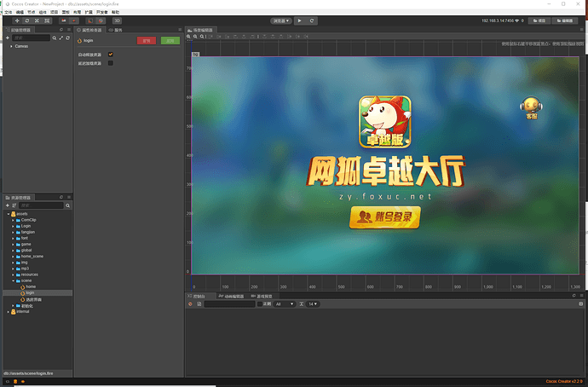This screenshot has height=387, width=588.
Task: Open the console log file icon
Action: tap(199, 304)
